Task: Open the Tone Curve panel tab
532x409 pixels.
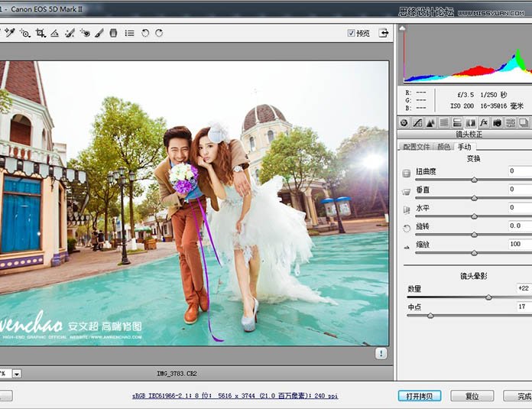Action: click(417, 123)
